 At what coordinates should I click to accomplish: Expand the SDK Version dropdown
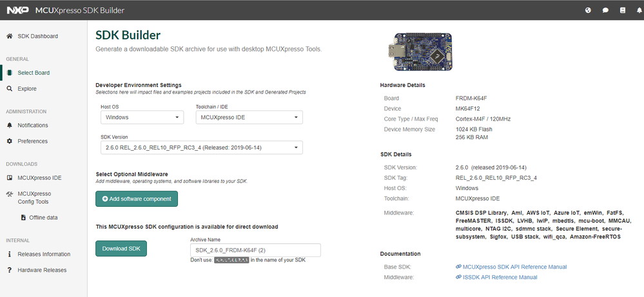click(202, 148)
